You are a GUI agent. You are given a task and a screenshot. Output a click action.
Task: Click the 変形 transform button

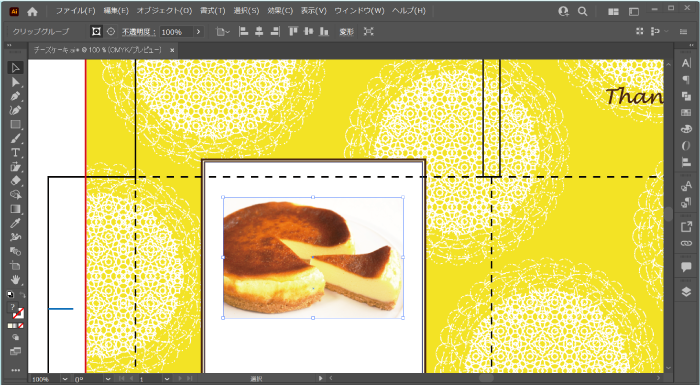coord(346,32)
